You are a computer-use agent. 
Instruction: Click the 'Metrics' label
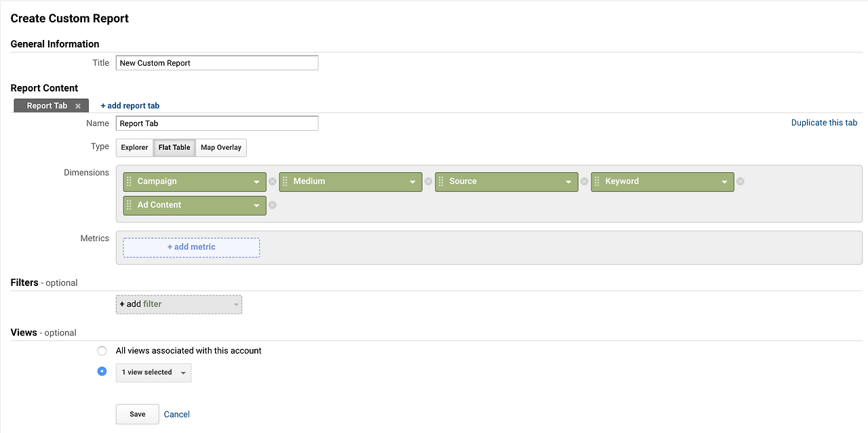click(x=95, y=239)
